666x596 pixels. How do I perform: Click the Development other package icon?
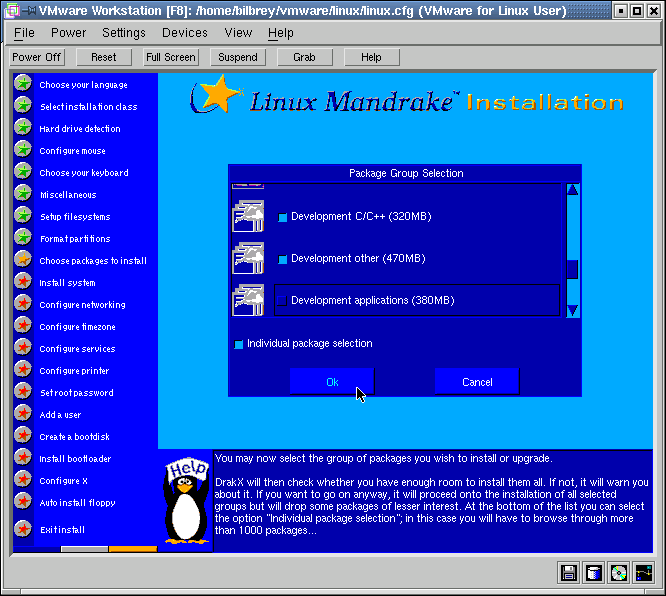247,258
